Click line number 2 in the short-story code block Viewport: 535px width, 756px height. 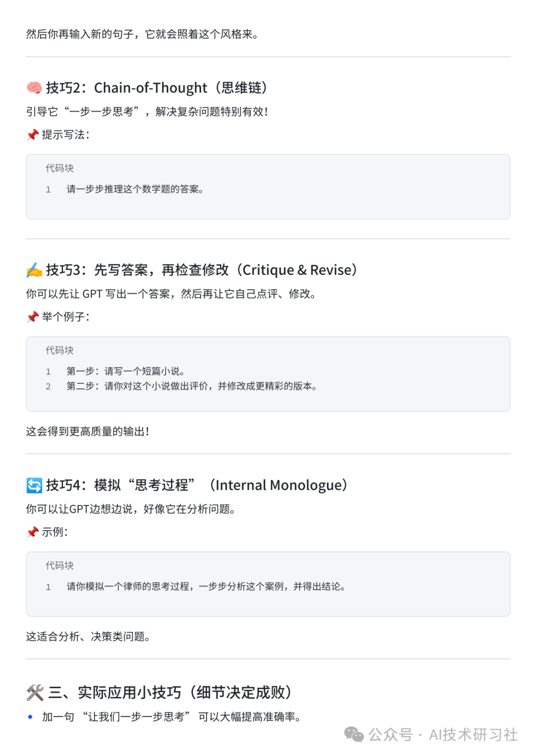point(49,387)
